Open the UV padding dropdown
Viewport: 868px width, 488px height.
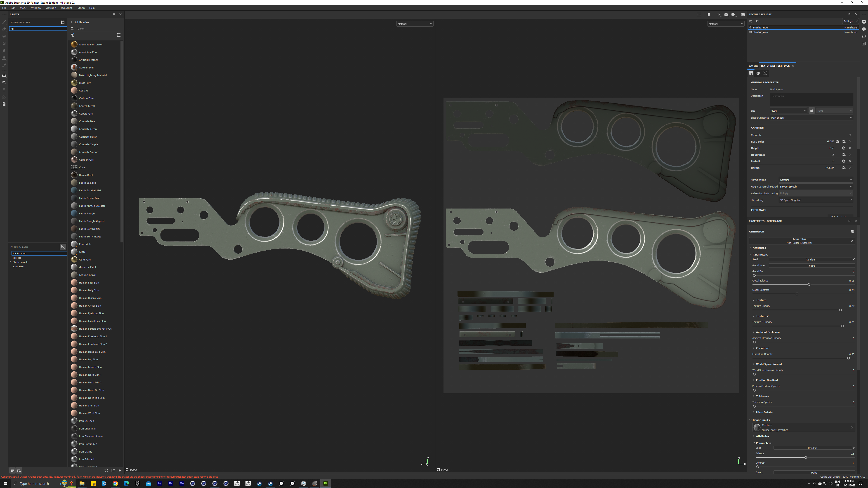(815, 200)
